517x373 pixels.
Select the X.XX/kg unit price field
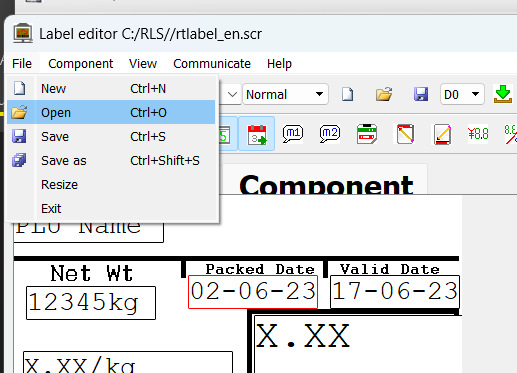128,362
